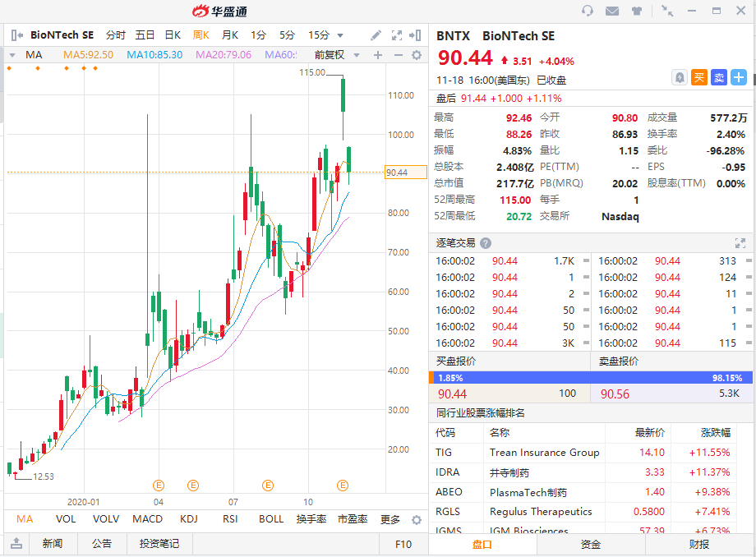Switch to 分时 intraday chart
This screenshot has width=756, height=557.
point(116,35)
